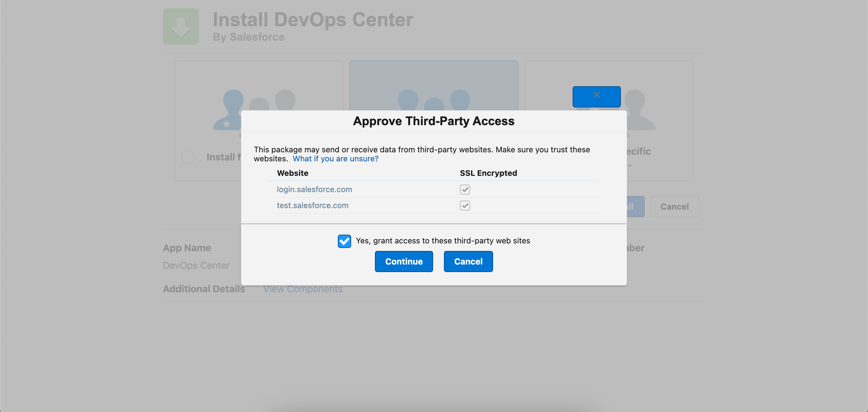Click the partially hidden Install button
The height and width of the screenshot is (412, 868).
click(x=636, y=206)
